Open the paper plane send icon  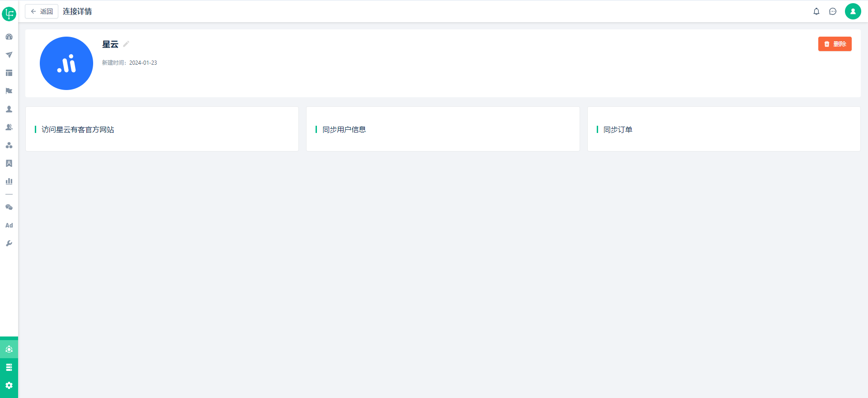(9, 55)
